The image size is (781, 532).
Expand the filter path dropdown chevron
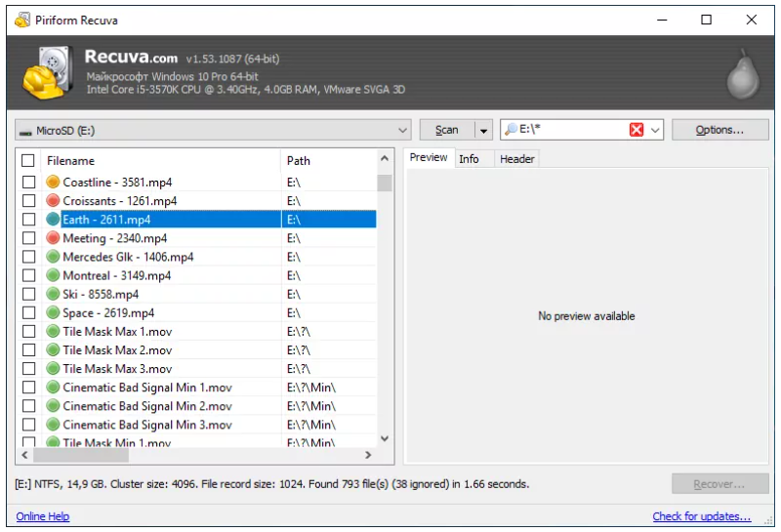click(x=655, y=131)
